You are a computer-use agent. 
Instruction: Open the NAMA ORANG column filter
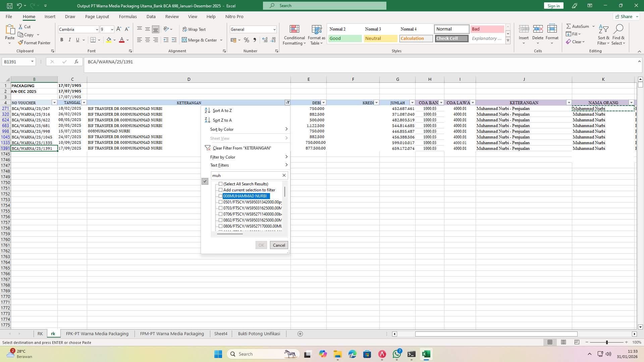coord(631,103)
